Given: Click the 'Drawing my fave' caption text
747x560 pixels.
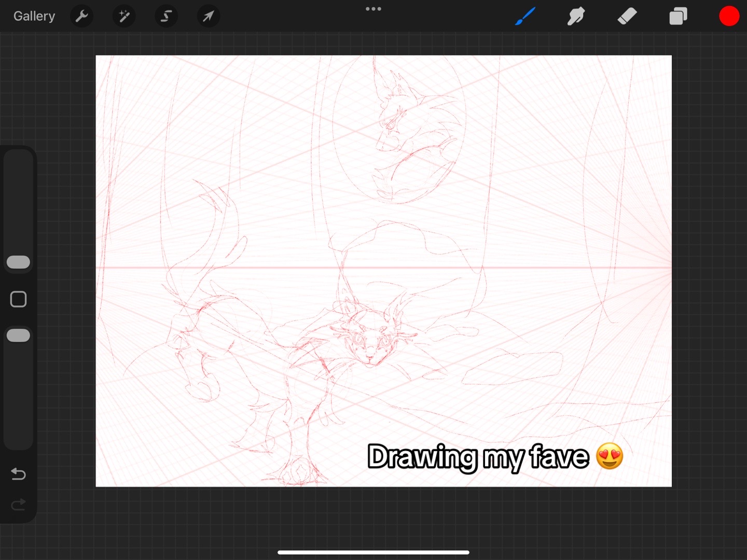Looking at the screenshot, I should coord(478,457).
